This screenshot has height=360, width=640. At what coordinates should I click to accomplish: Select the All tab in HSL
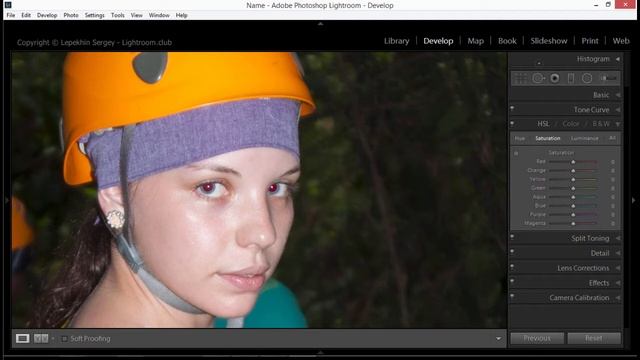pyautogui.click(x=612, y=138)
